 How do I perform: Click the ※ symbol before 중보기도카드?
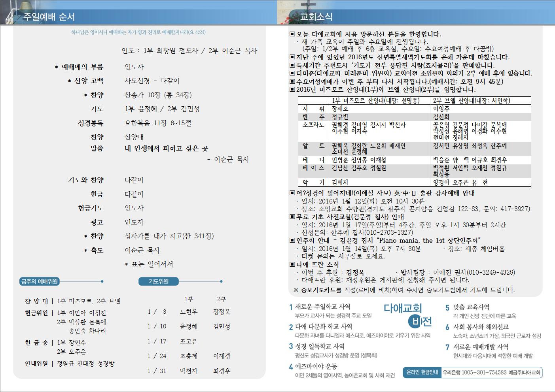pos(296,290)
